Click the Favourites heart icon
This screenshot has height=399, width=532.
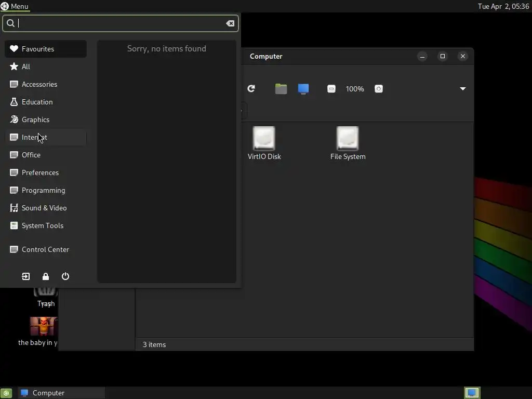(x=14, y=49)
